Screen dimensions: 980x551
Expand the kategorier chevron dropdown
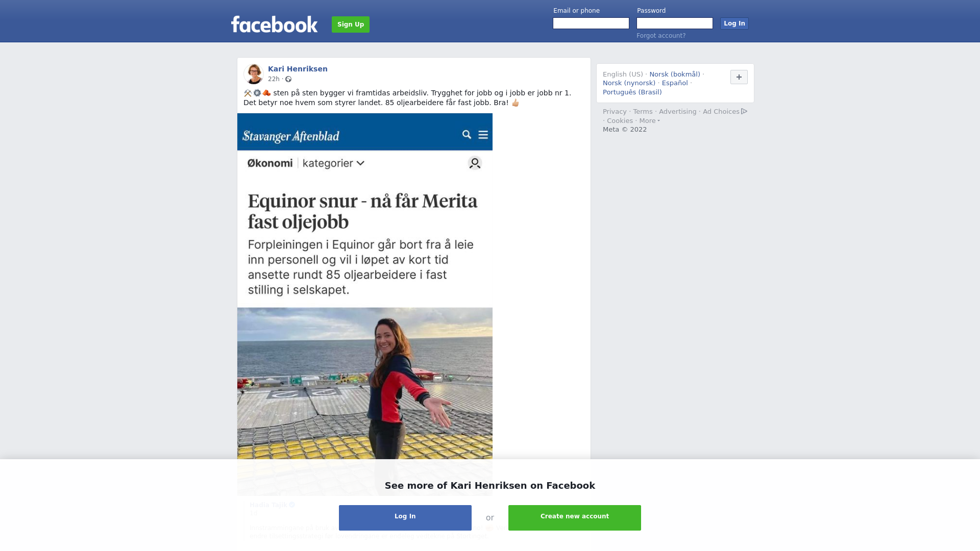click(360, 163)
